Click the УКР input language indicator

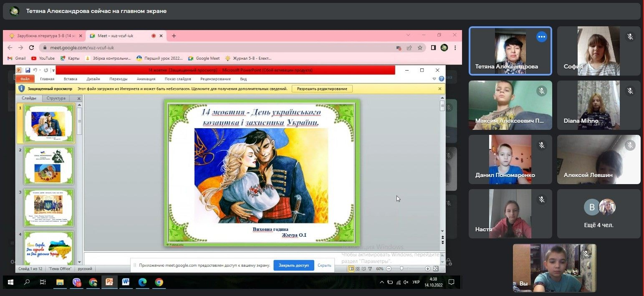[416, 282]
